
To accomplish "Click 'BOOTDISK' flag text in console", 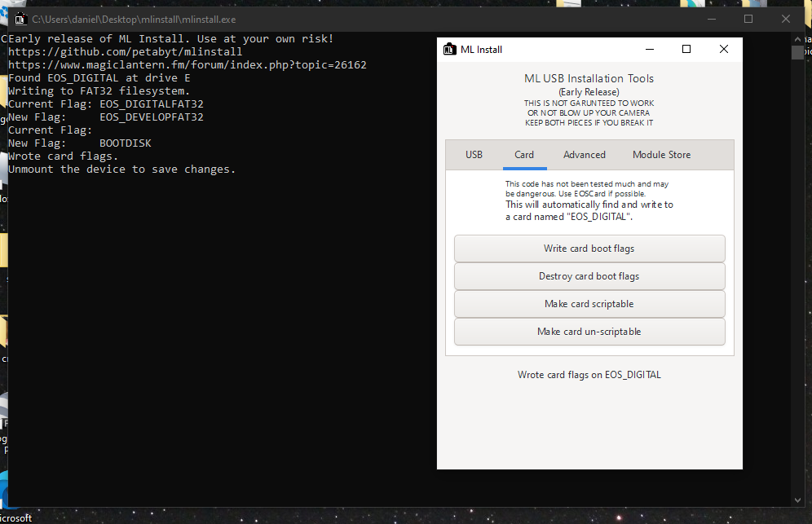I will point(126,143).
